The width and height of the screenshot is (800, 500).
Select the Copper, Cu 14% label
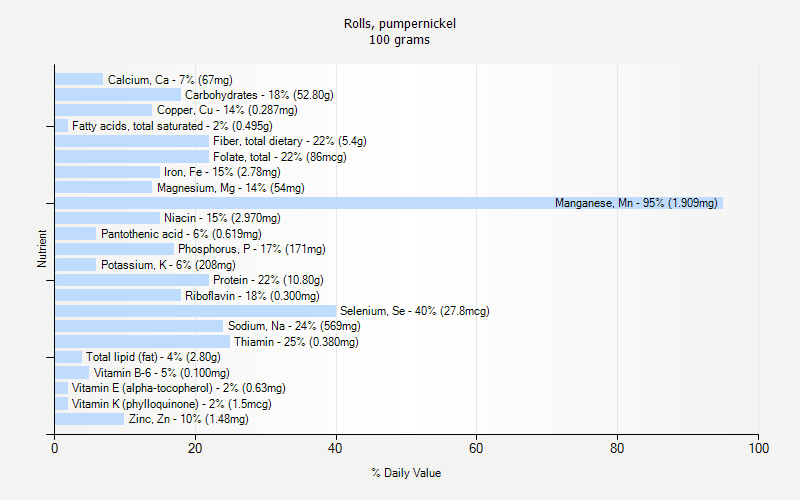(227, 110)
